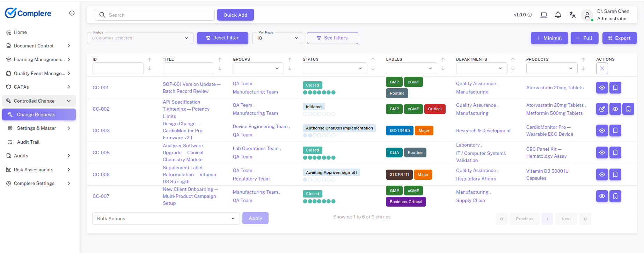Click the edit pencil icon for CC-002

[602, 109]
